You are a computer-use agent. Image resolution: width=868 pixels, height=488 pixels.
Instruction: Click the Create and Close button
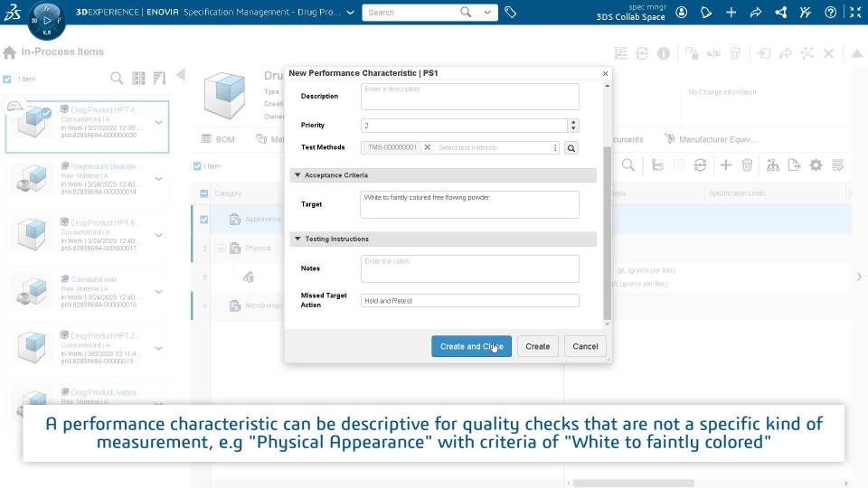(x=471, y=346)
